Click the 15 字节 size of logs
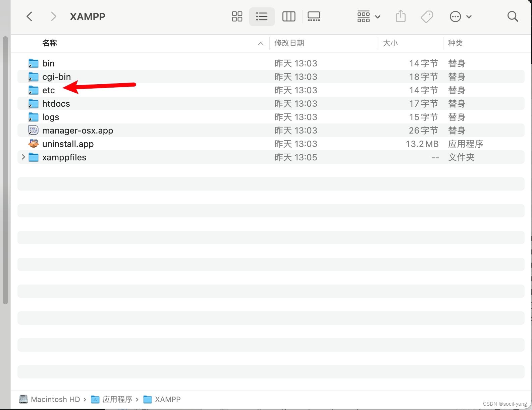The image size is (532, 410). 423,117
